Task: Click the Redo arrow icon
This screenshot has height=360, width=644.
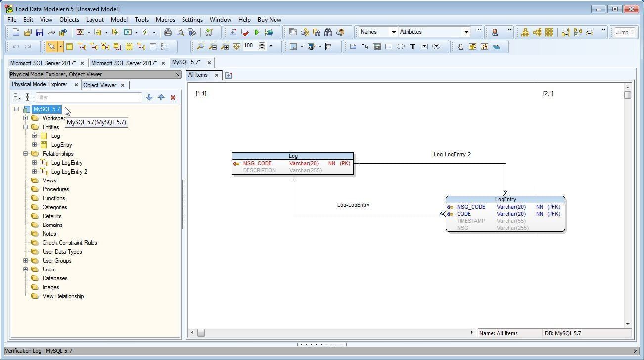Action: point(28,46)
